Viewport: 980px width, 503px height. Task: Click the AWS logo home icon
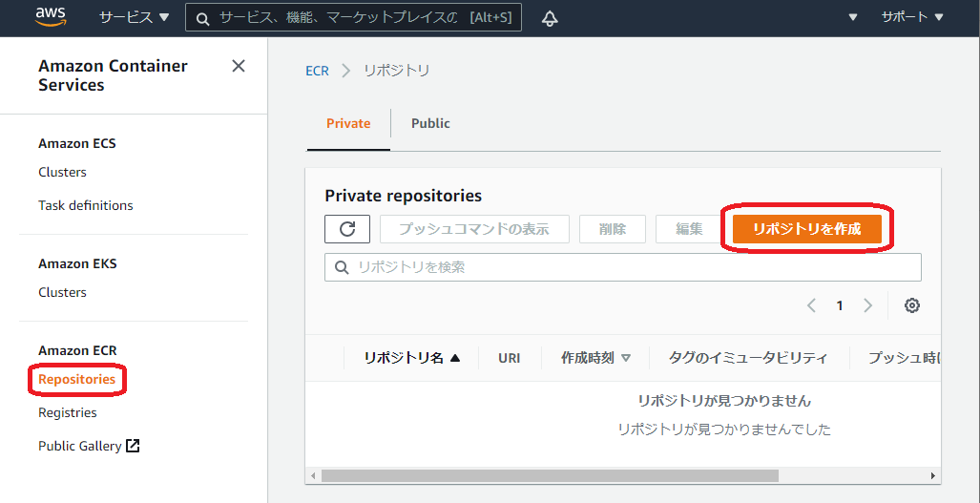51,17
